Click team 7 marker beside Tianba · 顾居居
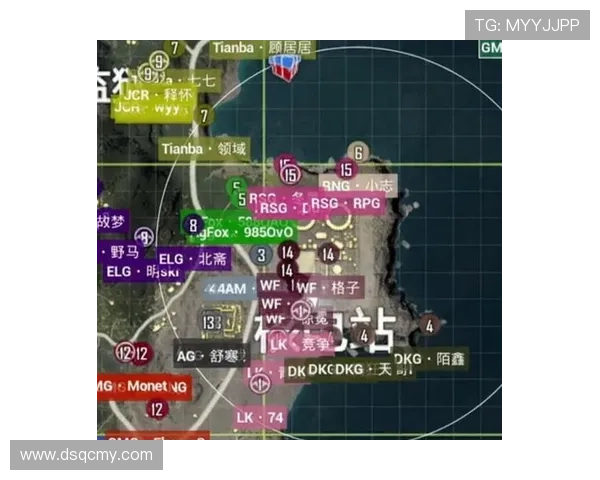The width and height of the screenshot is (600, 480). (x=174, y=48)
